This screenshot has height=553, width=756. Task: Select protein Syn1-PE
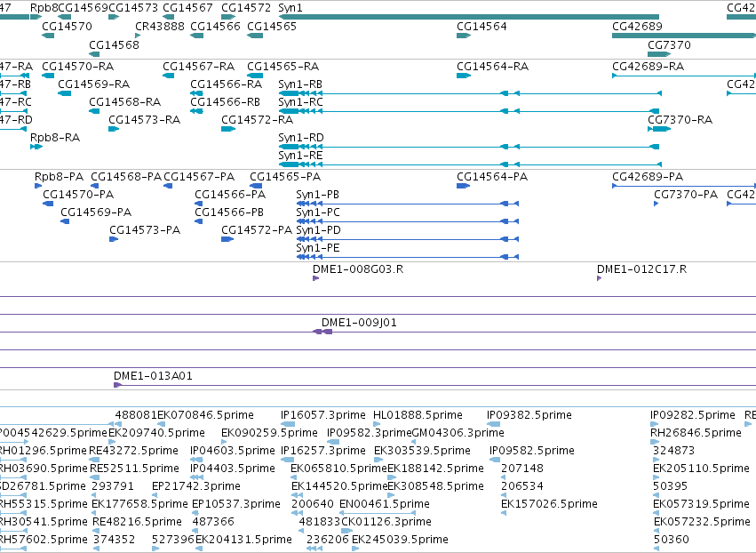pyautogui.click(x=408, y=257)
